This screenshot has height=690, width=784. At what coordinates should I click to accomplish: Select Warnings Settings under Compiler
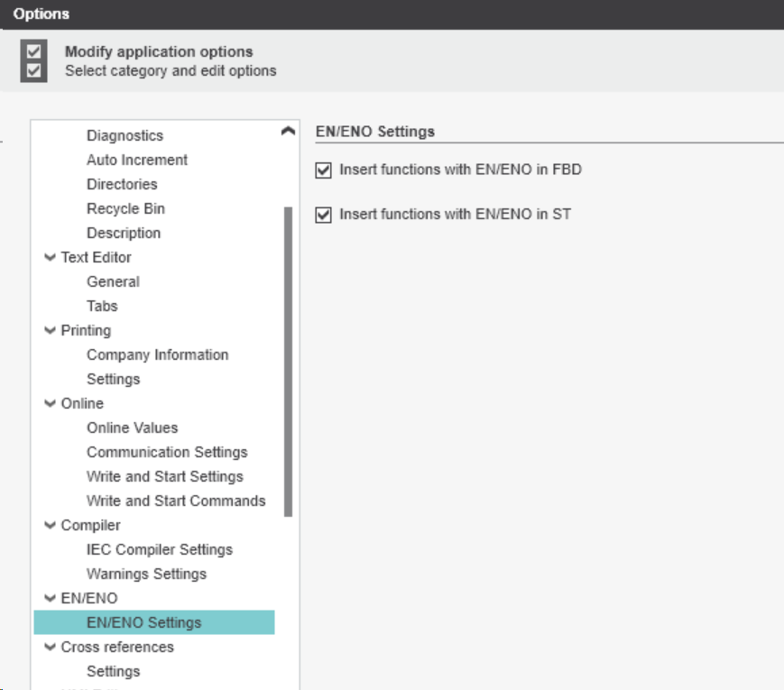click(x=146, y=574)
